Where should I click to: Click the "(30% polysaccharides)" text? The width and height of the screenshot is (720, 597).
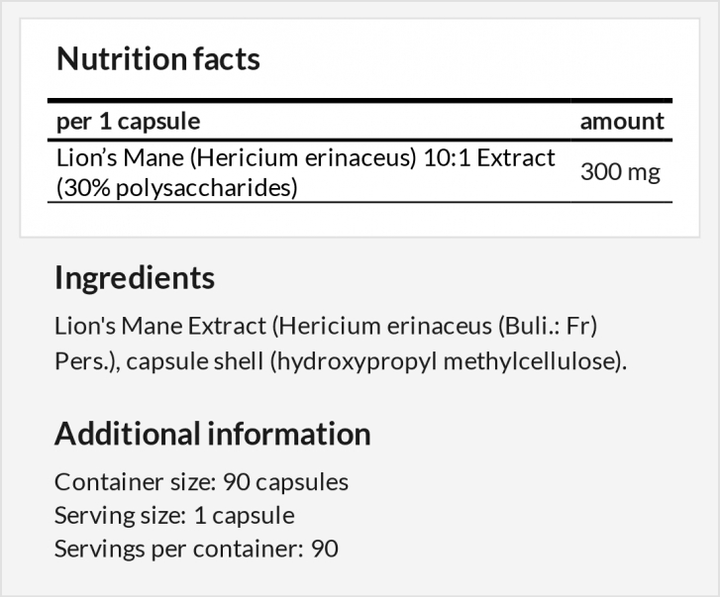click(x=177, y=187)
